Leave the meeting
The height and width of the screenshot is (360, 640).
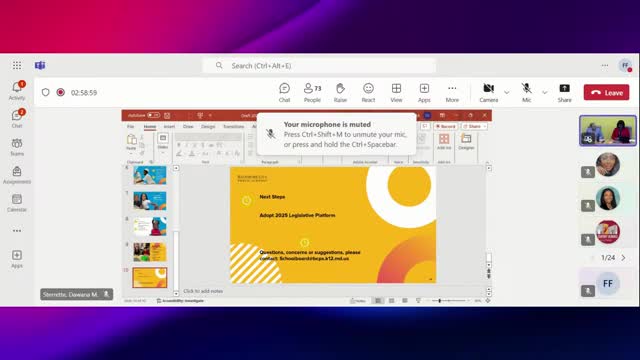607,93
